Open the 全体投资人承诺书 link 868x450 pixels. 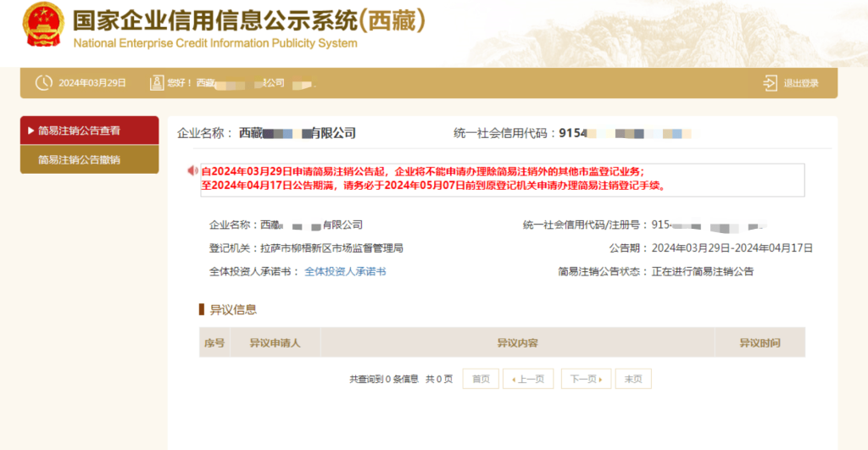point(345,272)
